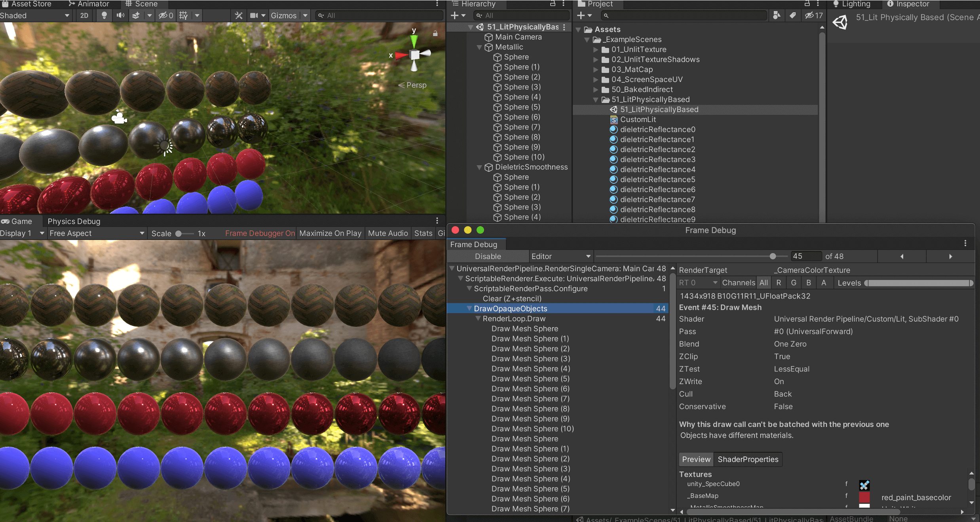
Task: Collapse the Metallic hierarchy object
Action: [479, 47]
